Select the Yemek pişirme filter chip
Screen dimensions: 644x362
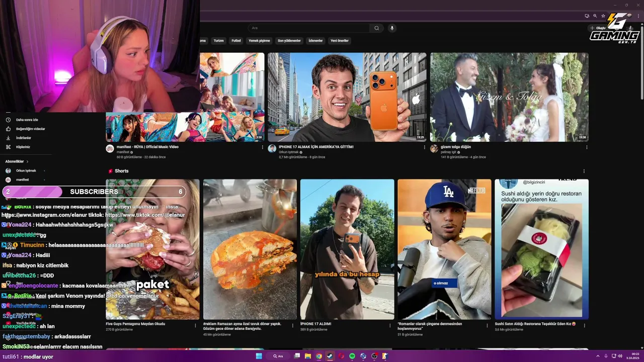click(x=259, y=41)
